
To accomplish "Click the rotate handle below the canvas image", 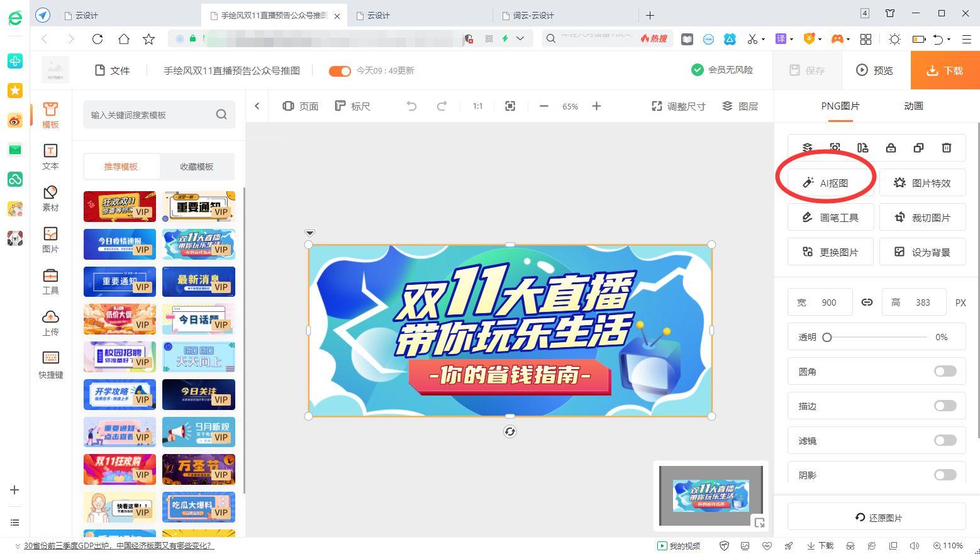I will coord(510,431).
